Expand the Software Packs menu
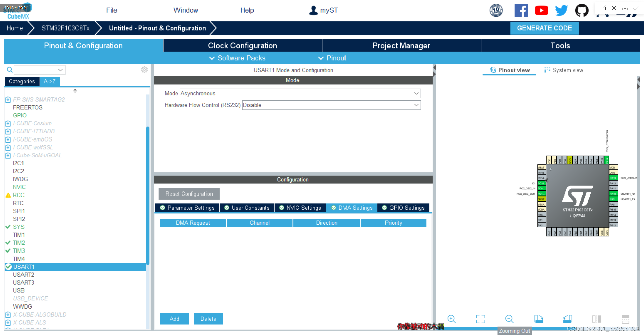 pyautogui.click(x=237, y=58)
